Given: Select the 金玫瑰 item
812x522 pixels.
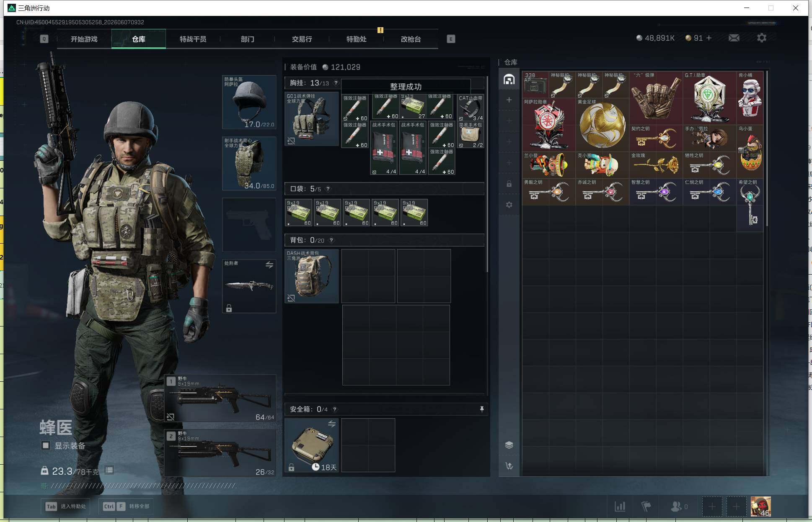Looking at the screenshot, I should coord(656,165).
